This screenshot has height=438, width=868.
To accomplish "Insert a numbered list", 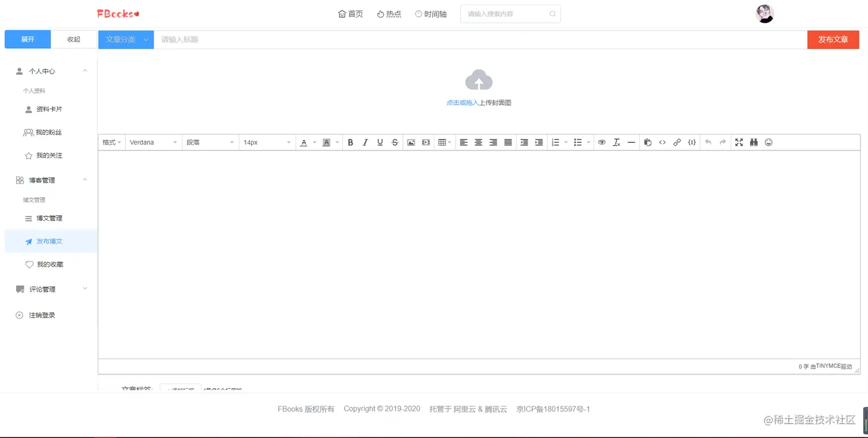I will (555, 142).
